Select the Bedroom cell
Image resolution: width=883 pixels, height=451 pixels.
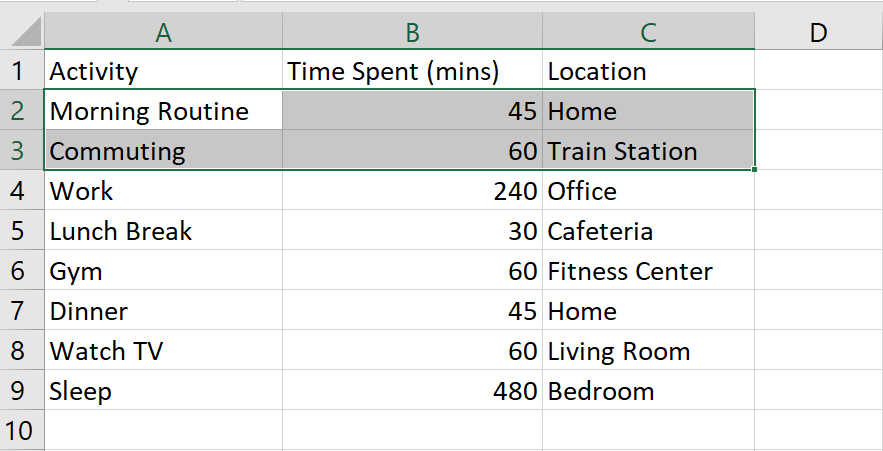pyautogui.click(x=648, y=390)
